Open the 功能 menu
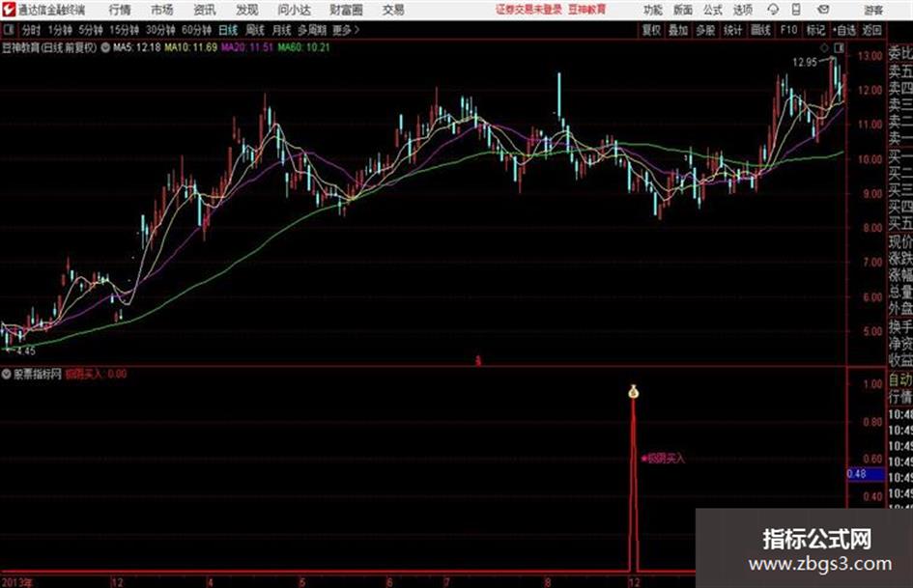 [x=653, y=10]
